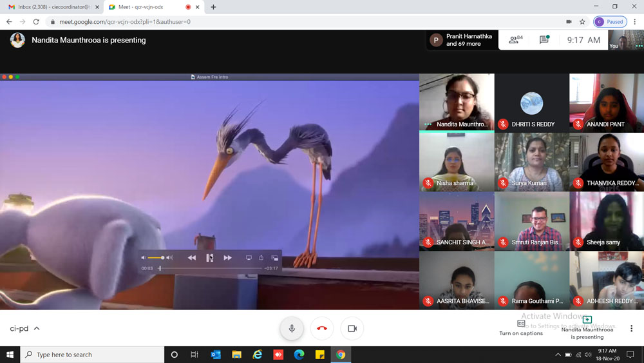Toggle the camera button in Meet
Screen dimensions: 644x363
pyautogui.click(x=352, y=328)
